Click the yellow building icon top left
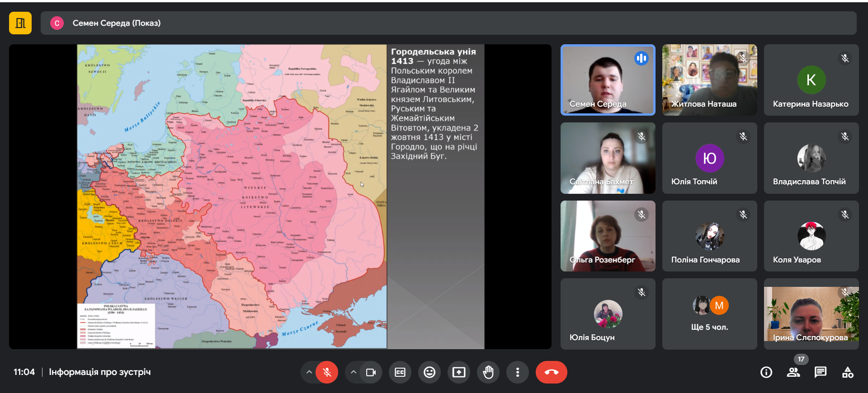 click(x=20, y=23)
